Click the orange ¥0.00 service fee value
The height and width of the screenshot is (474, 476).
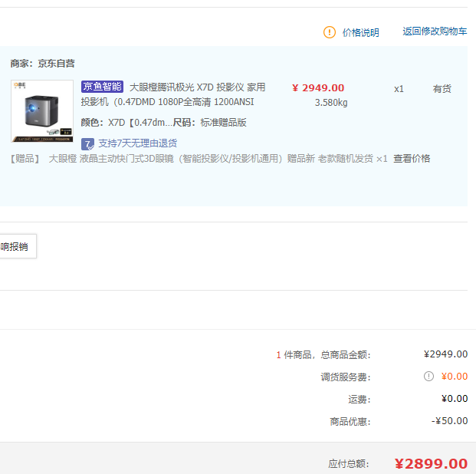455,377
